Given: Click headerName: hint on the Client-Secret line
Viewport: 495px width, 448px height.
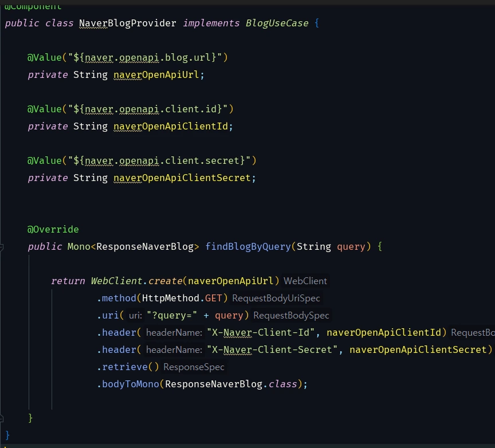Looking at the screenshot, I should point(174,350).
